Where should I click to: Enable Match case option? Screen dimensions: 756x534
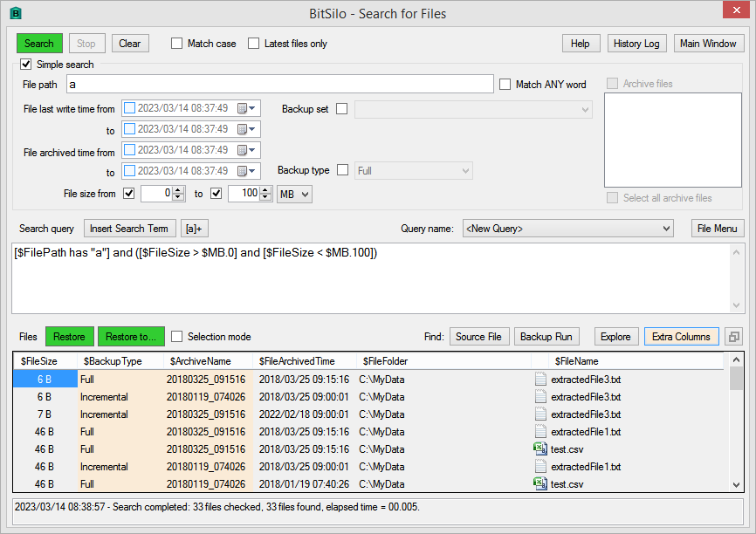point(177,44)
